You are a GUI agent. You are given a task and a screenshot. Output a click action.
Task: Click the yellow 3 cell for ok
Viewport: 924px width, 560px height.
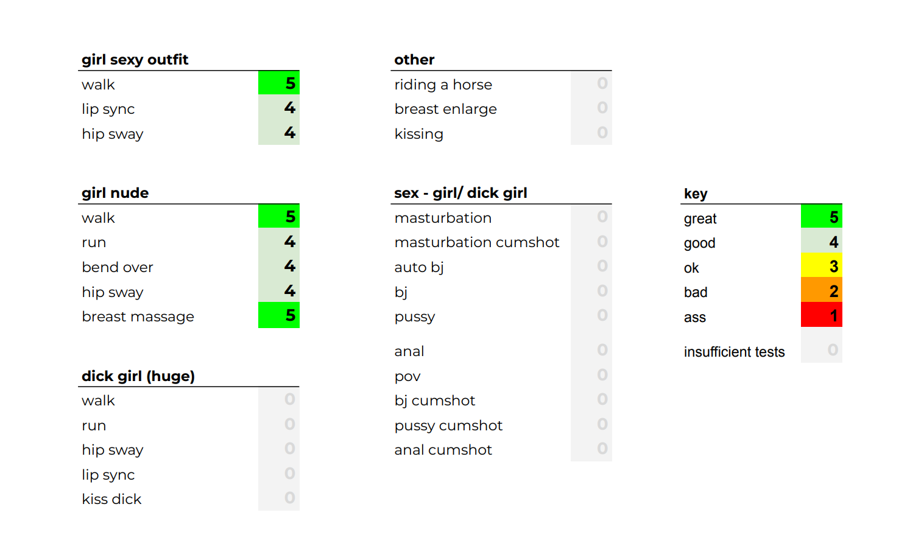click(x=821, y=266)
